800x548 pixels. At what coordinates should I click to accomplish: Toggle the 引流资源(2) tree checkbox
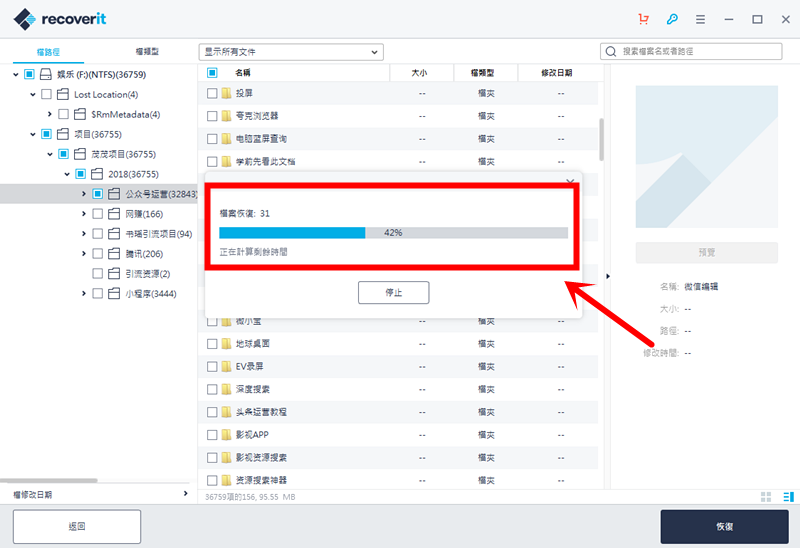tap(97, 273)
